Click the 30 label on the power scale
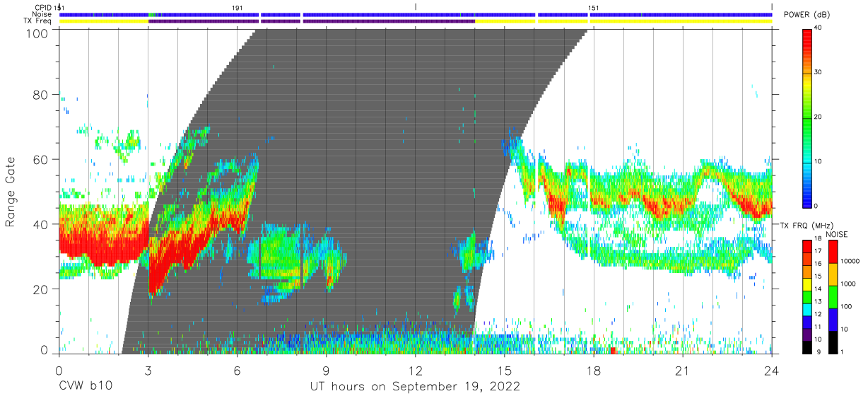 pyautogui.click(x=819, y=73)
